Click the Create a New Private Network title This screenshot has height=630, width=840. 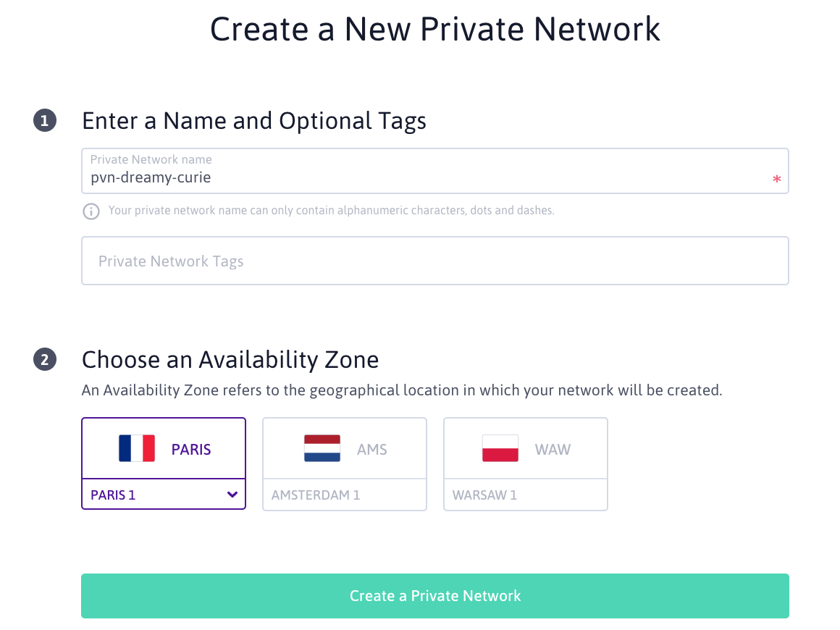coord(434,29)
